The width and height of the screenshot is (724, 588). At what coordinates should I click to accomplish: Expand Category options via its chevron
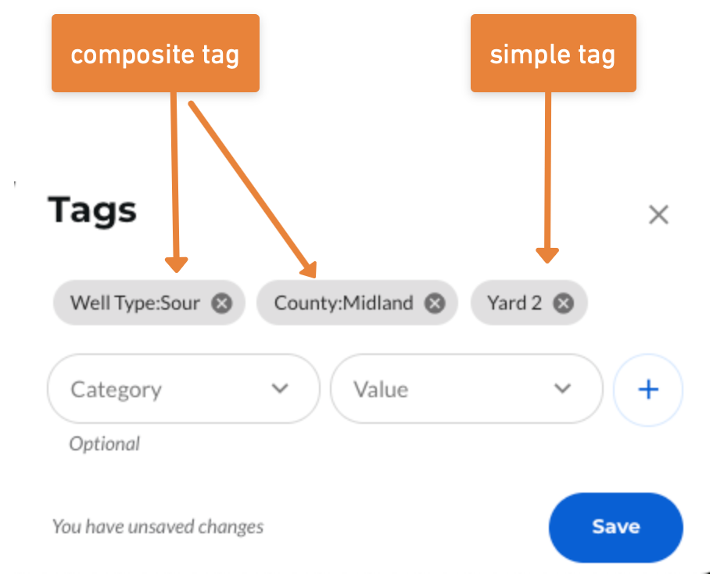(x=279, y=389)
